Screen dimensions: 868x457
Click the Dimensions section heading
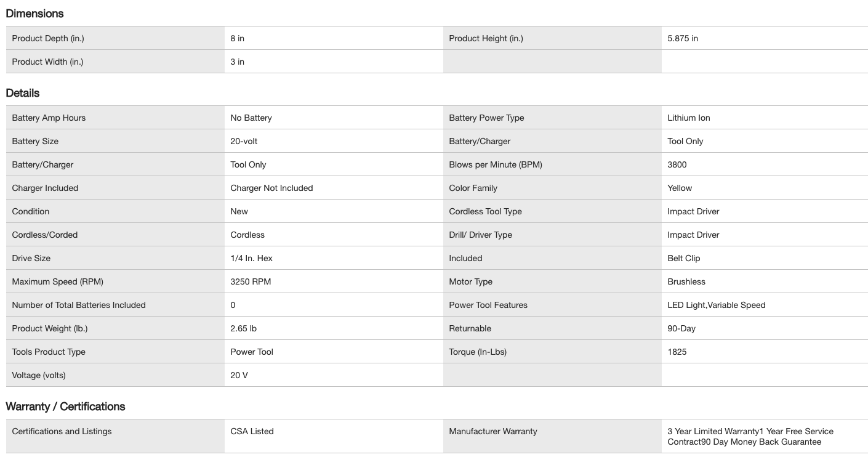[x=34, y=14]
